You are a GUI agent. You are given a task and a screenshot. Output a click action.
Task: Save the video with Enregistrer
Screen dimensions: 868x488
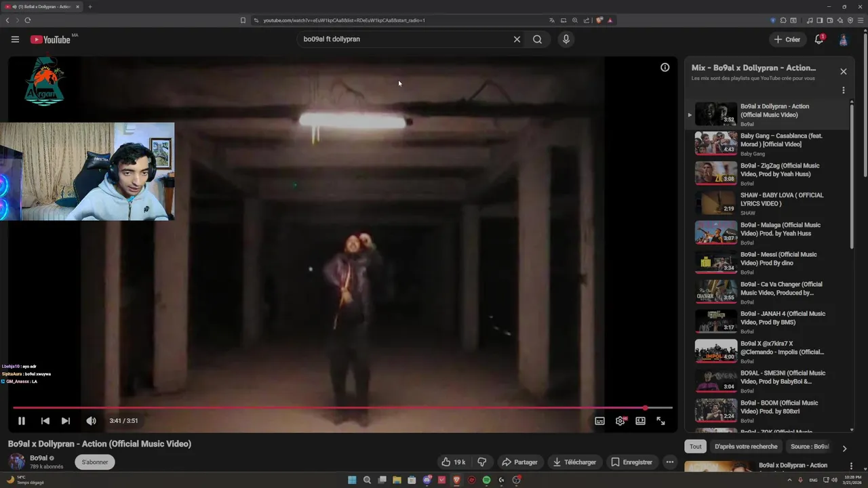[631, 462]
